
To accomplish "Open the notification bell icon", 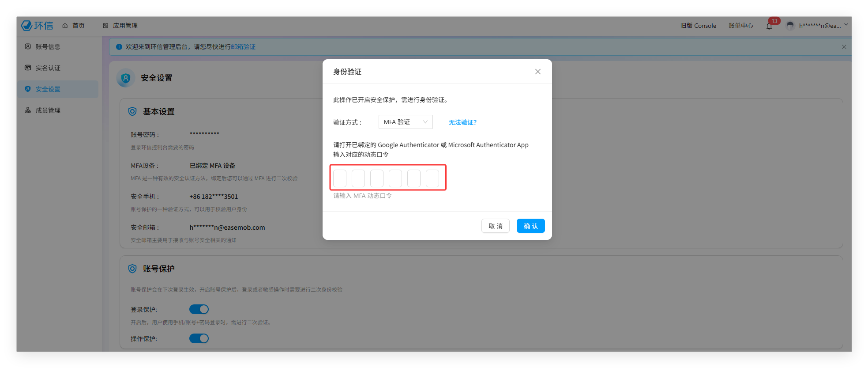I will tap(769, 26).
